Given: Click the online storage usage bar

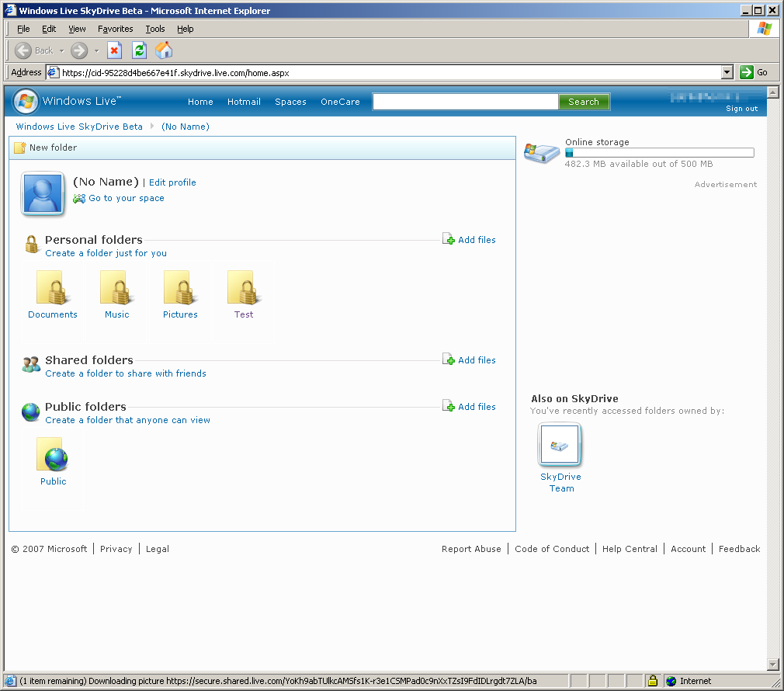Looking at the screenshot, I should pyautogui.click(x=660, y=153).
